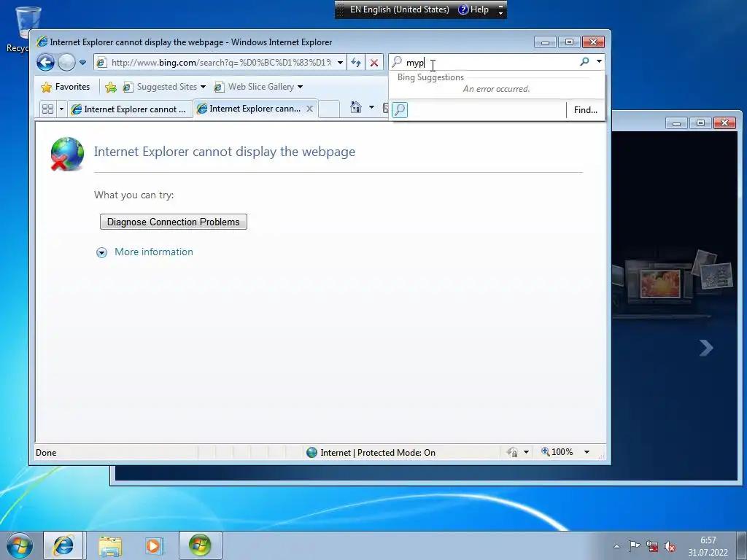The width and height of the screenshot is (747, 560).
Task: Refresh the page with the Refresh icon
Action: click(356, 63)
